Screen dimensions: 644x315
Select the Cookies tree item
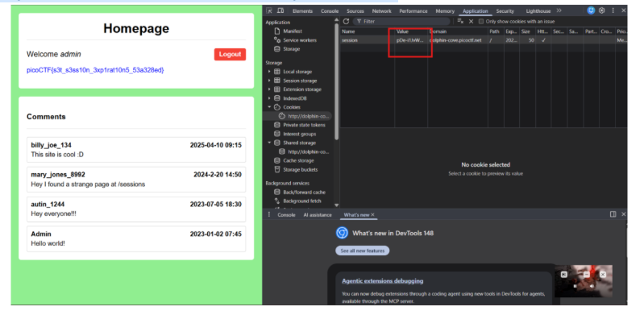[292, 107]
